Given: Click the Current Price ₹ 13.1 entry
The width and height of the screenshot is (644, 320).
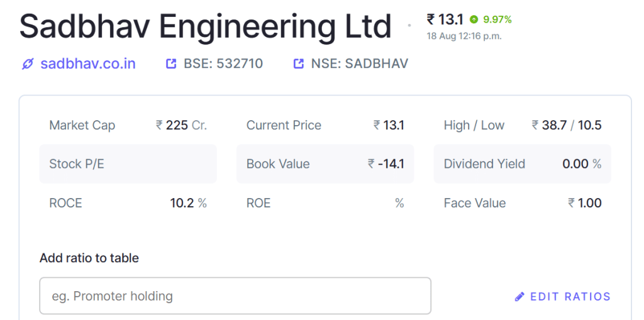Looking at the screenshot, I should click(x=325, y=125).
